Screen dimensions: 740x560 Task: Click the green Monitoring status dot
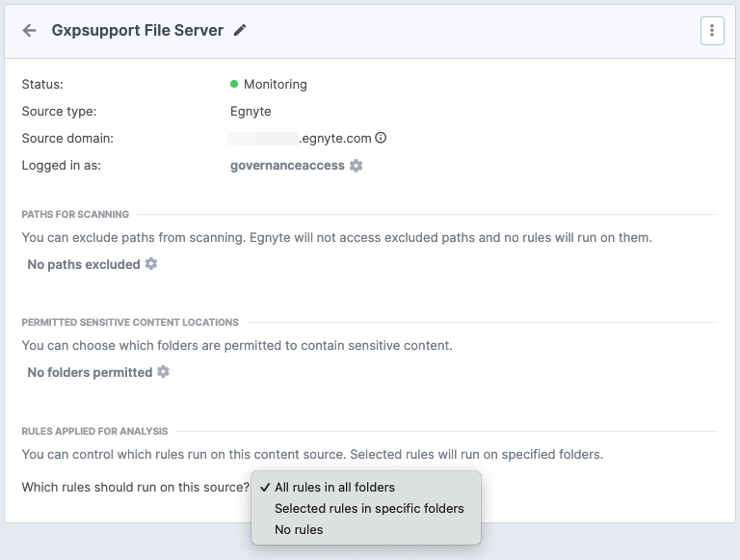(x=234, y=84)
